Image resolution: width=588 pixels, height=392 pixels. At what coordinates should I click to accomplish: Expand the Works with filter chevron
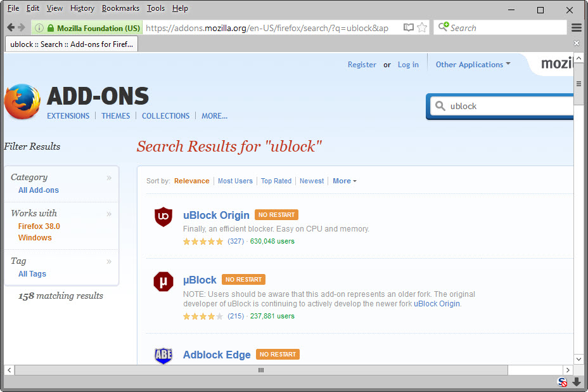pyautogui.click(x=109, y=214)
